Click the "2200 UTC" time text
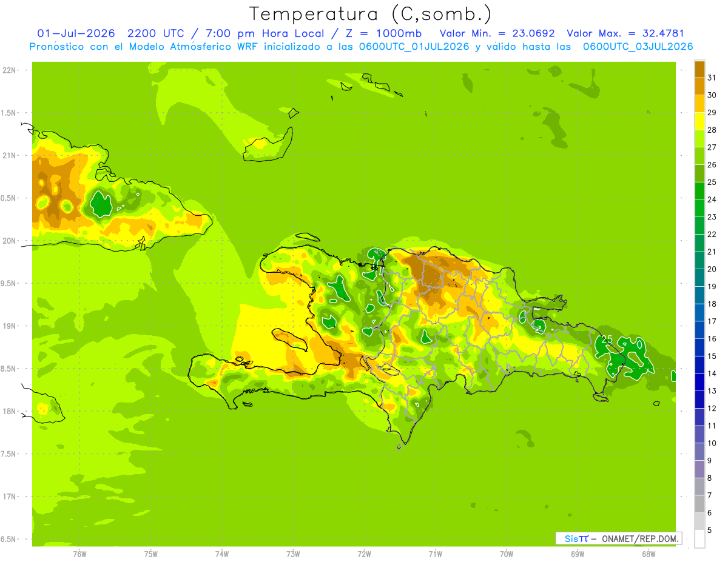Image resolution: width=728 pixels, height=562 pixels. point(156,33)
